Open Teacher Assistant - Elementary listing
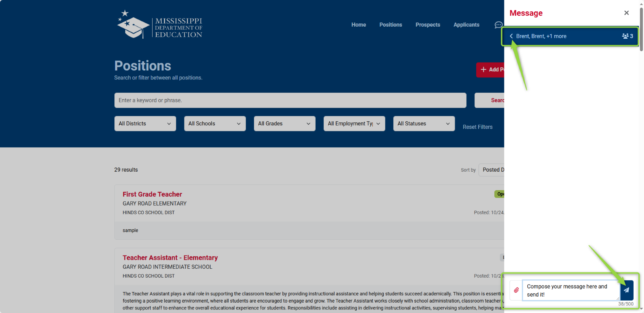This screenshot has width=644, height=313. pyautogui.click(x=170, y=258)
